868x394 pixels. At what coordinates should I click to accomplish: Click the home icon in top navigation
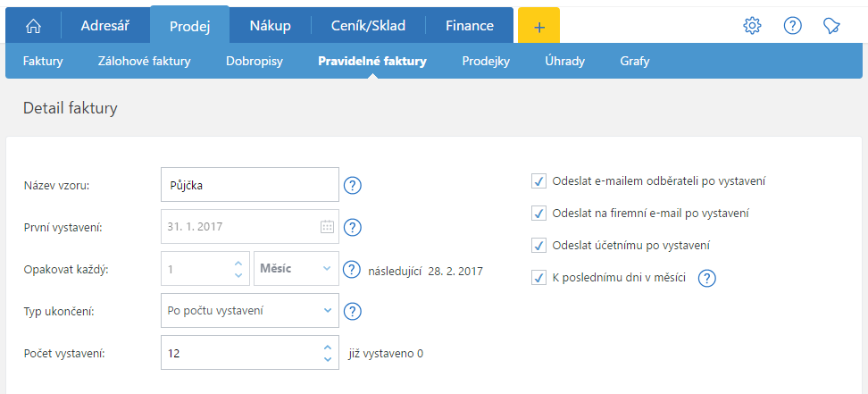pyautogui.click(x=34, y=26)
